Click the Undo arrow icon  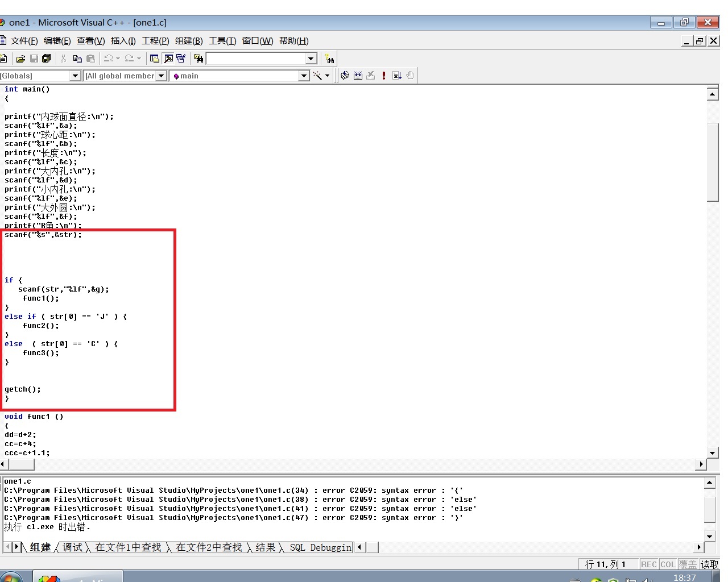pyautogui.click(x=108, y=59)
